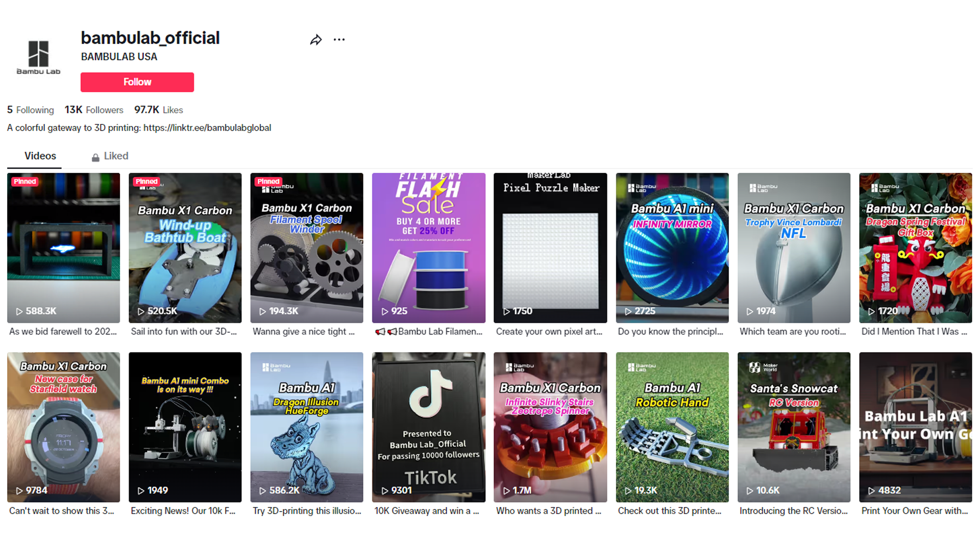Viewport: 980px width, 551px height.
Task: Open the Filament Spool Winder video
Action: click(307, 248)
